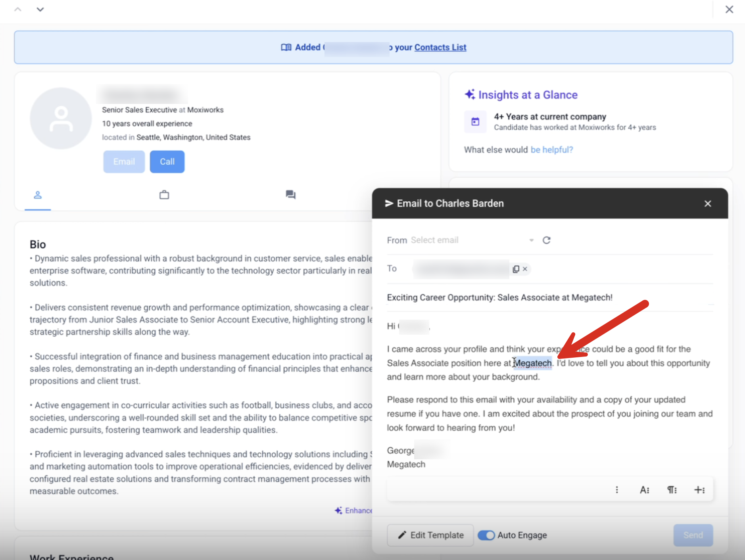
Task: Remove the recipient from the To field
Action: pyautogui.click(x=525, y=269)
